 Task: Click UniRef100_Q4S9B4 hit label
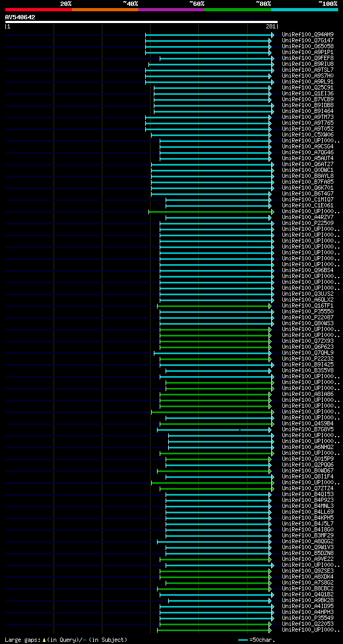[x=308, y=423]
